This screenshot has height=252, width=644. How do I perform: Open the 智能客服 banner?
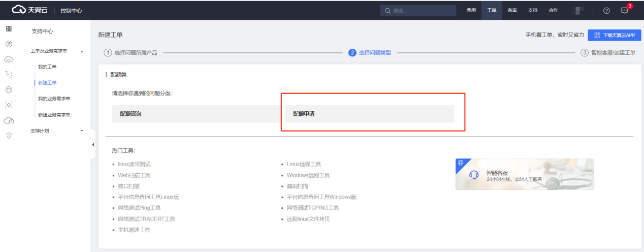(525, 174)
